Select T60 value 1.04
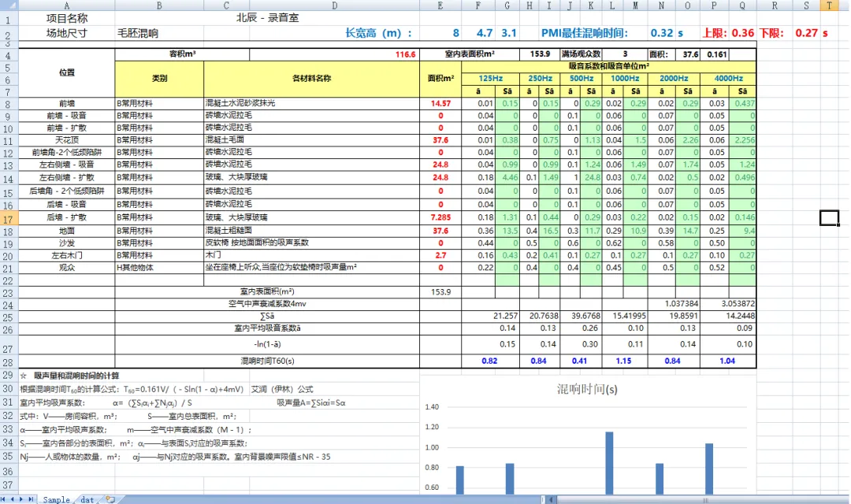Image resolution: width=851 pixels, height=504 pixels. tap(727, 361)
